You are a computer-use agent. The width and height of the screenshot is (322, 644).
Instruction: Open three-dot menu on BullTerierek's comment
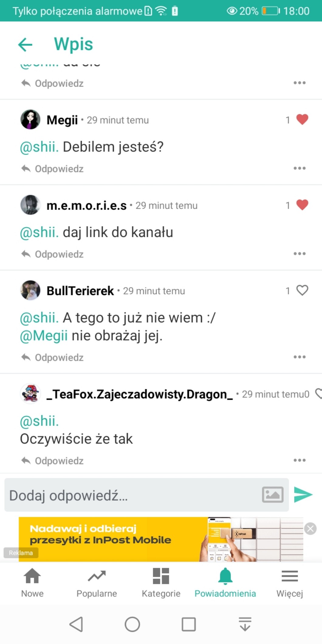300,357
